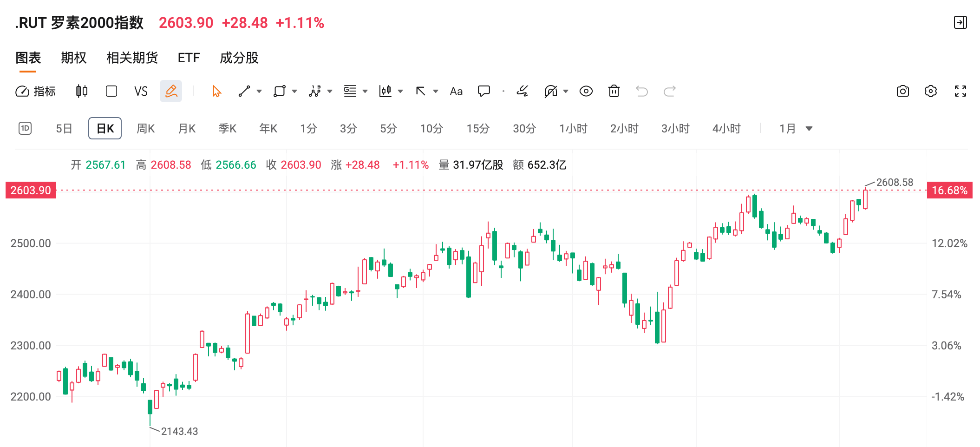Click the .RUT 罗素2000指数 title
The width and height of the screenshot is (980, 447).
pyautogui.click(x=79, y=23)
